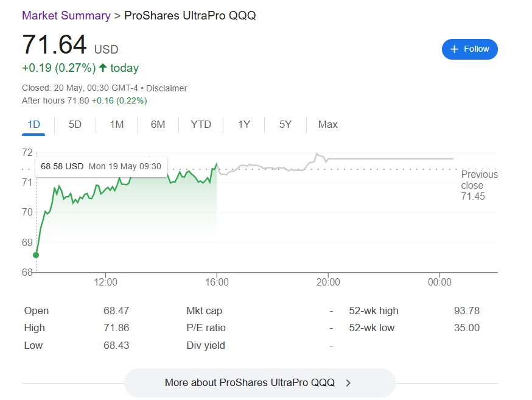
Task: Click the 69 price axis label
Action: pyautogui.click(x=27, y=242)
